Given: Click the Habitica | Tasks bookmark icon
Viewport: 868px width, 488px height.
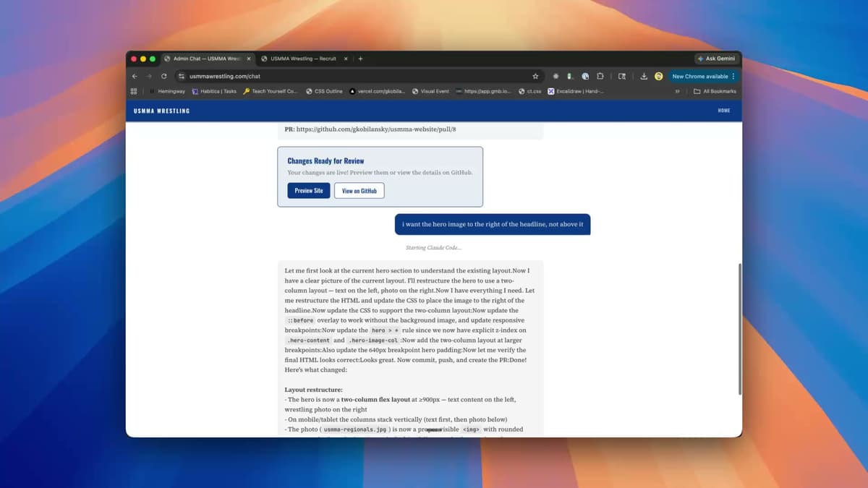Looking at the screenshot, I should 195,91.
